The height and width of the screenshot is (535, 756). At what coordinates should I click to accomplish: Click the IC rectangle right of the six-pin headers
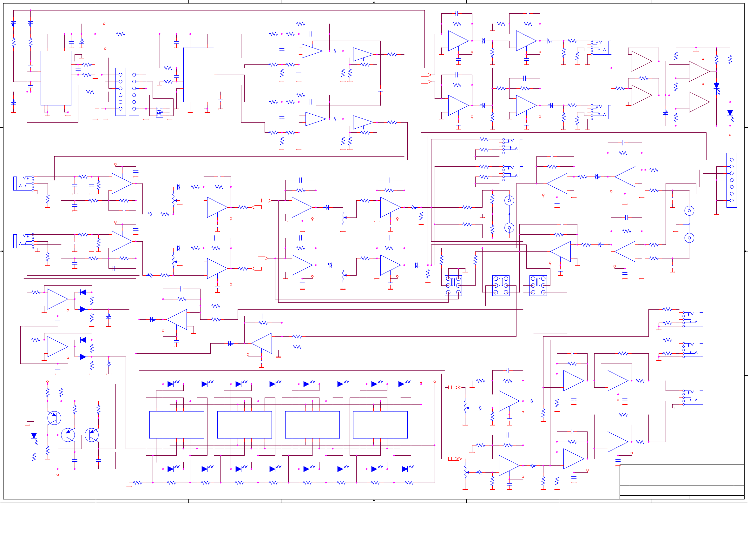tap(199, 75)
